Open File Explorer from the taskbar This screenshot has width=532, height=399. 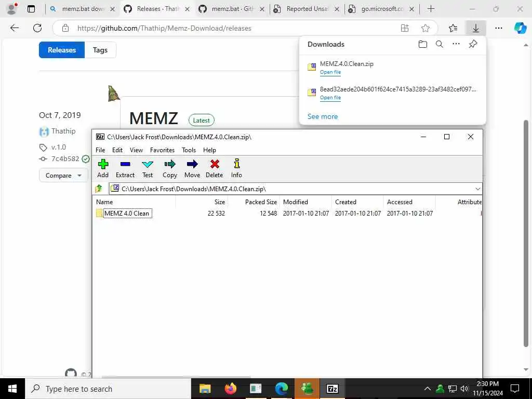pos(205,389)
